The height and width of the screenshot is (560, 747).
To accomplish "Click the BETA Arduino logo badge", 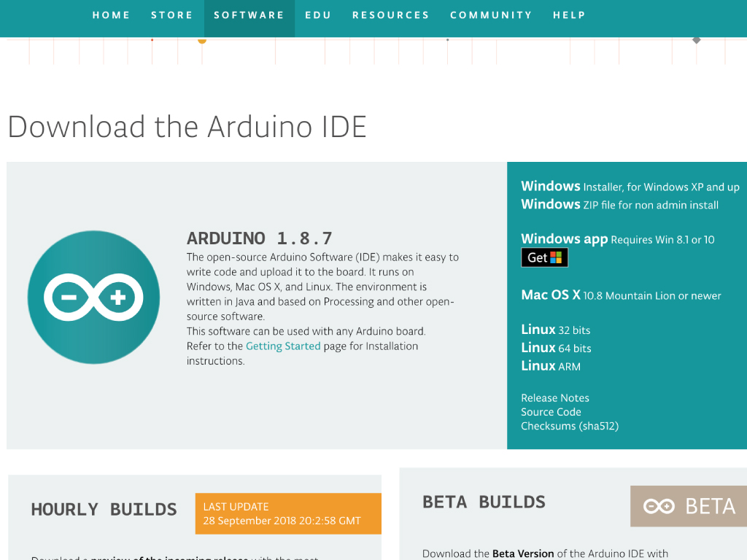I will 689,506.
